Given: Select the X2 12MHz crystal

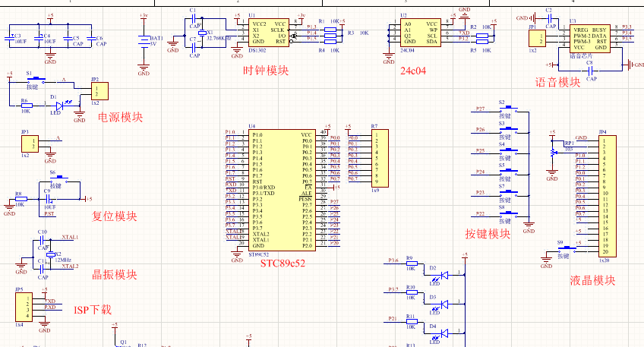Looking at the screenshot, I should 51,254.
